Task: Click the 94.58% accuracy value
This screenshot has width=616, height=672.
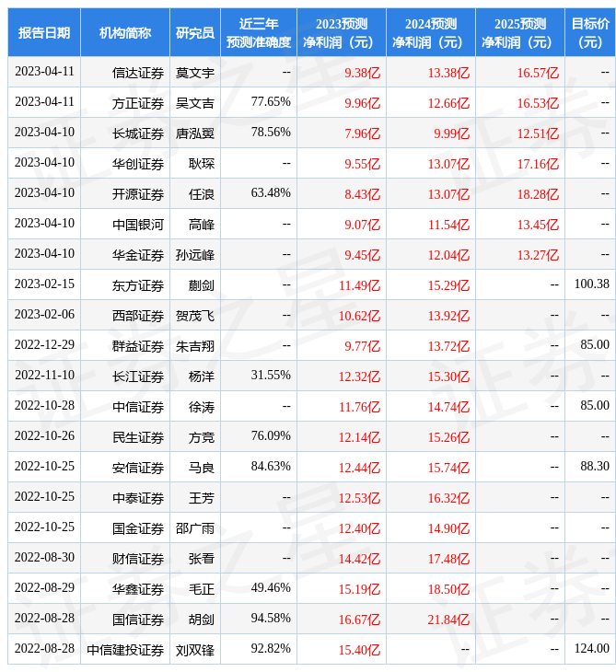Action: point(271,618)
